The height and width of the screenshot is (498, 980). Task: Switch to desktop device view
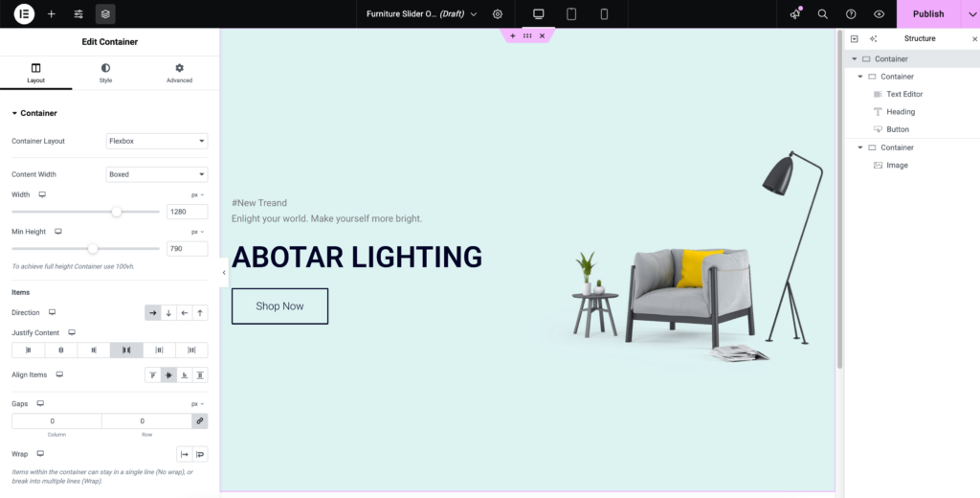click(x=538, y=13)
